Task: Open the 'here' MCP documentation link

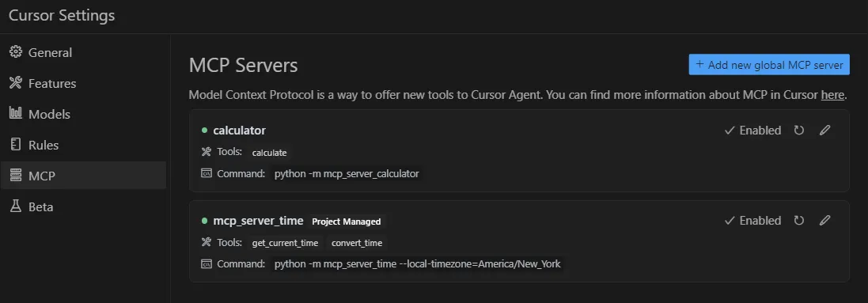Action: pyautogui.click(x=832, y=95)
